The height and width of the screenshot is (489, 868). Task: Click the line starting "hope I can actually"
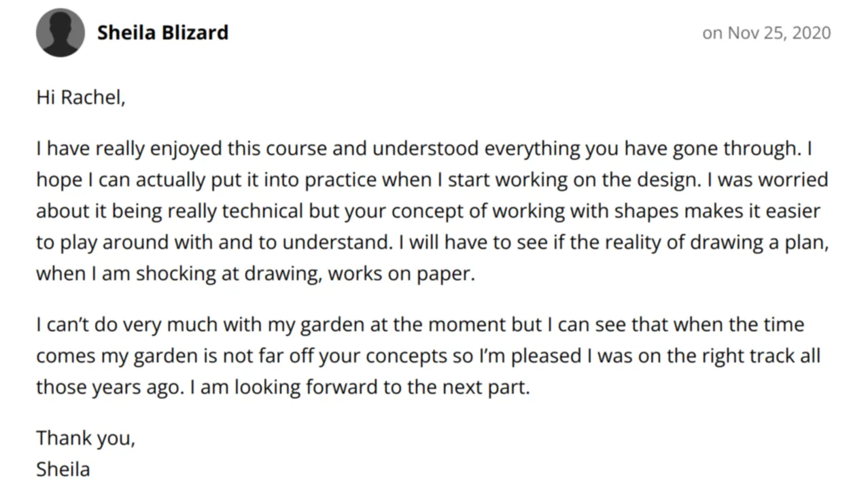pyautogui.click(x=432, y=180)
